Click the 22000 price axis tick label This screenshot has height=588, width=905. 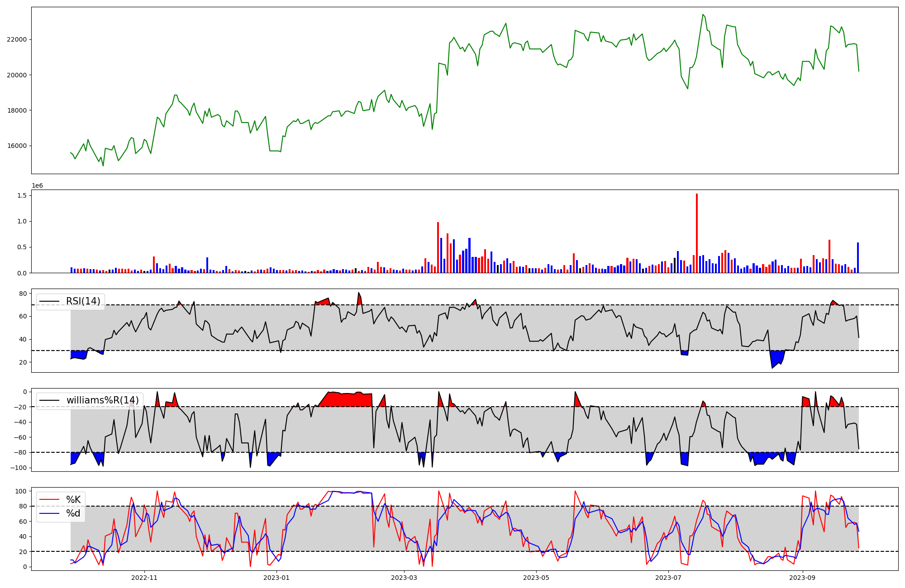pos(17,39)
